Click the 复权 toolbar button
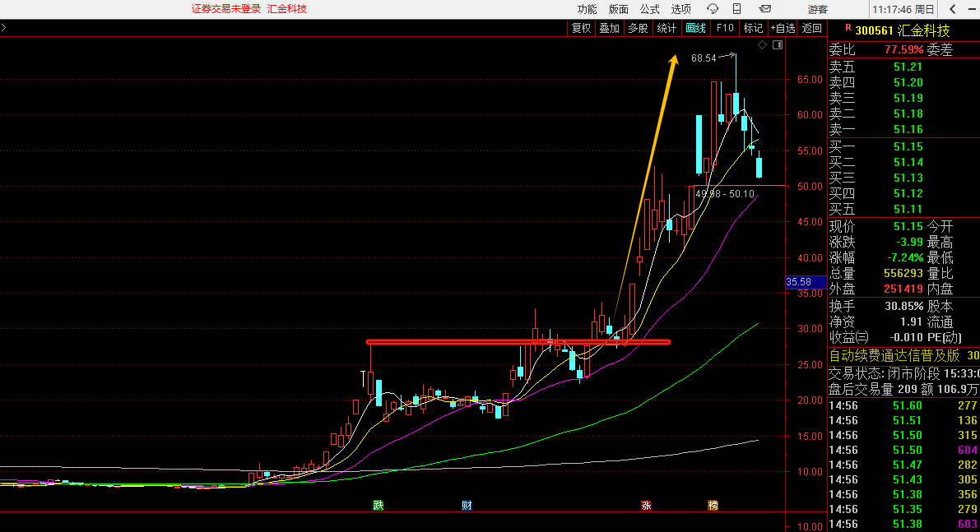This screenshot has width=980, height=532. (x=581, y=28)
